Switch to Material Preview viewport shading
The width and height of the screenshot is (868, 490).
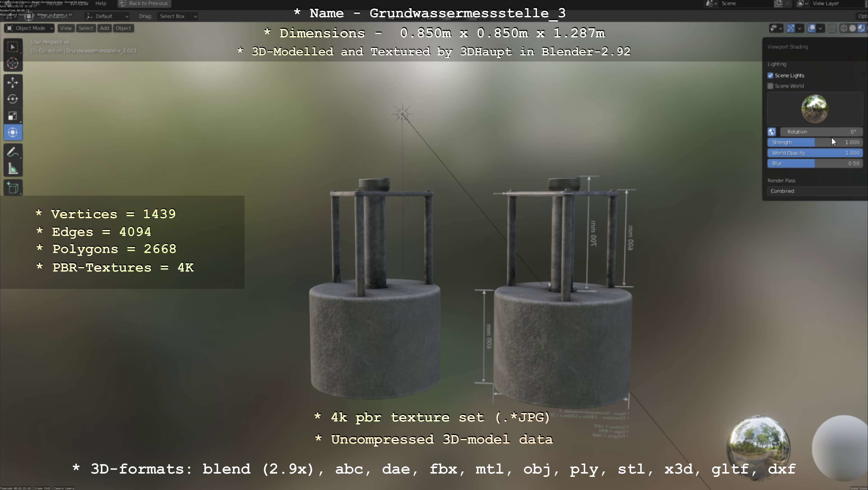click(861, 28)
